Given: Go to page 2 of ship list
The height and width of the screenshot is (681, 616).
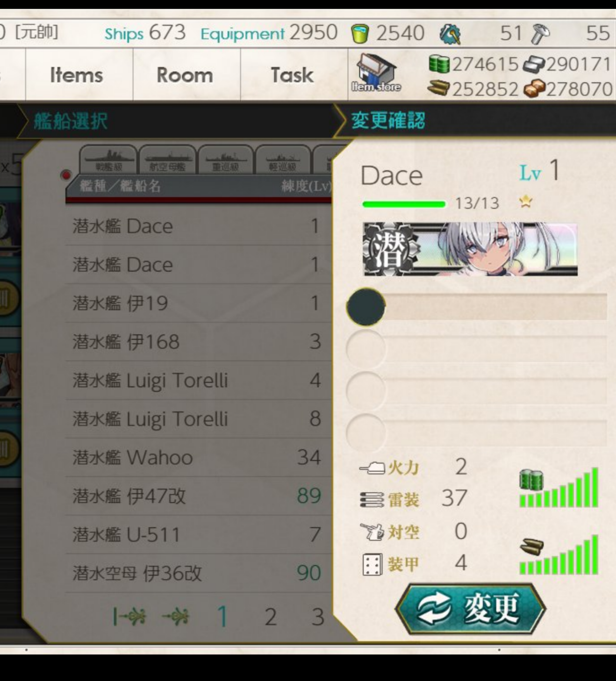Looking at the screenshot, I should [x=270, y=617].
